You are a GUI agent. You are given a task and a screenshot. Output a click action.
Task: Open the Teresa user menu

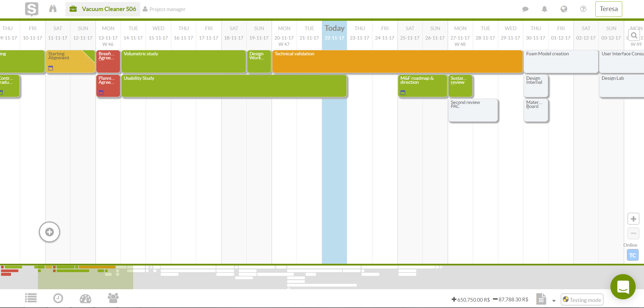click(608, 9)
